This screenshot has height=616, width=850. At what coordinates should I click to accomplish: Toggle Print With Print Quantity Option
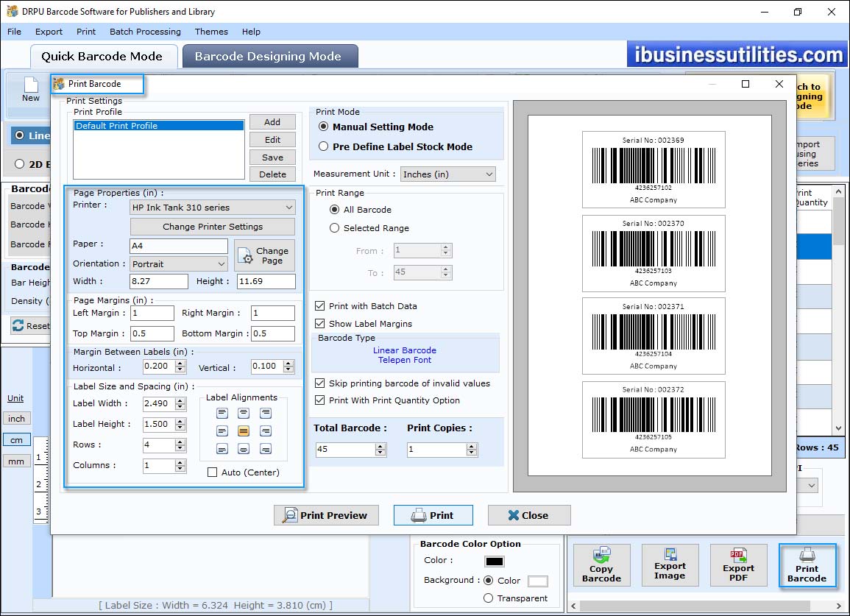click(320, 400)
